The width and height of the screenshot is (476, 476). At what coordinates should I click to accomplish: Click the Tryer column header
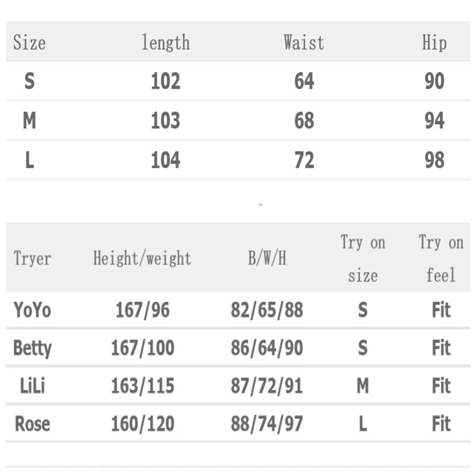[x=32, y=259]
